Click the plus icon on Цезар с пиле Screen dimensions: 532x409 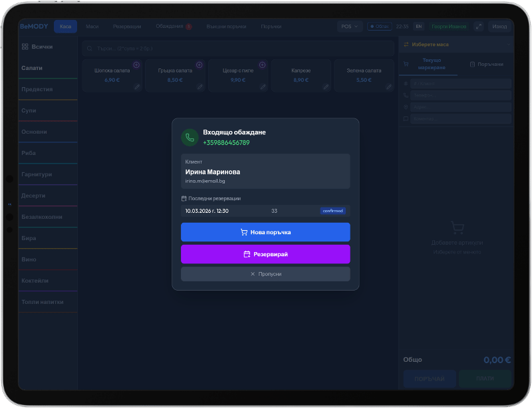[x=262, y=65]
